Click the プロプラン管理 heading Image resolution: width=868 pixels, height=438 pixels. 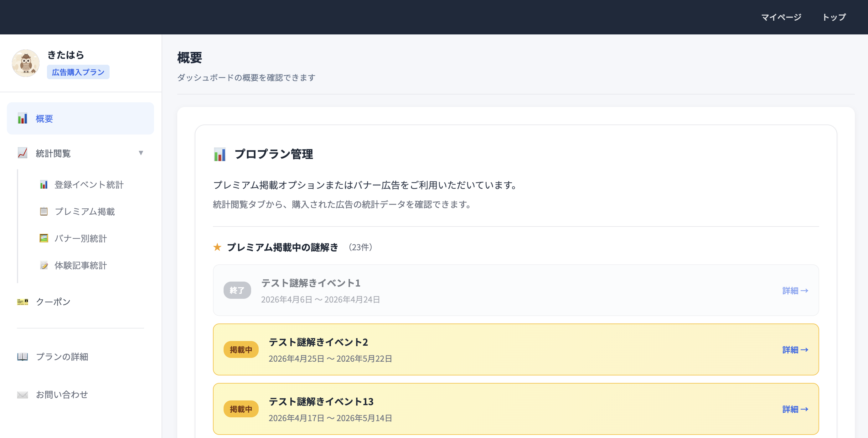coord(274,154)
